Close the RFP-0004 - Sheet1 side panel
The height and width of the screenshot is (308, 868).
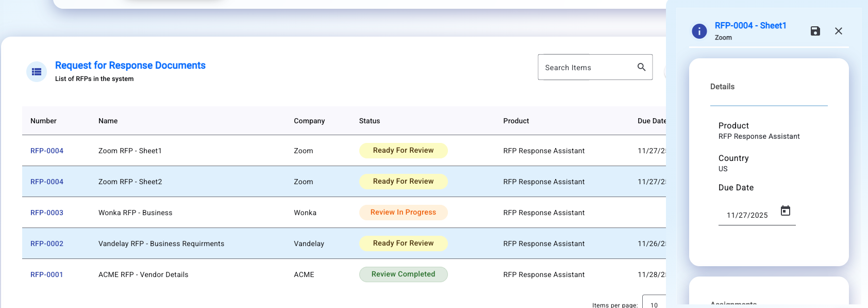[839, 31]
